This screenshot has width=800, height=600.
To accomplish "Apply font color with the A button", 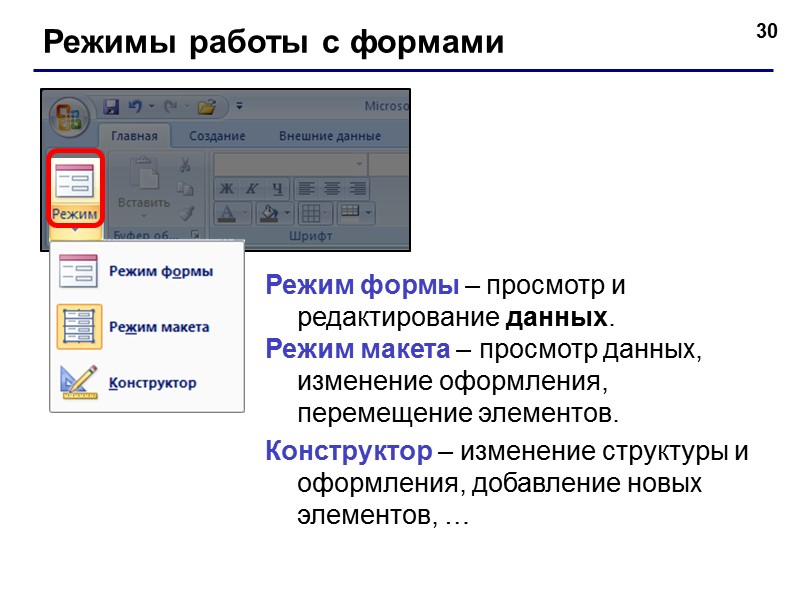I will [227, 213].
